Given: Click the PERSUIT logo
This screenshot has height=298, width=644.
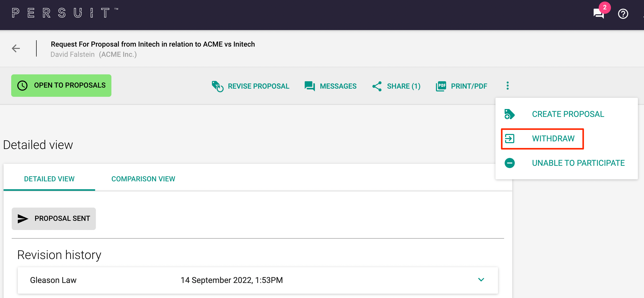Looking at the screenshot, I should click(65, 13).
